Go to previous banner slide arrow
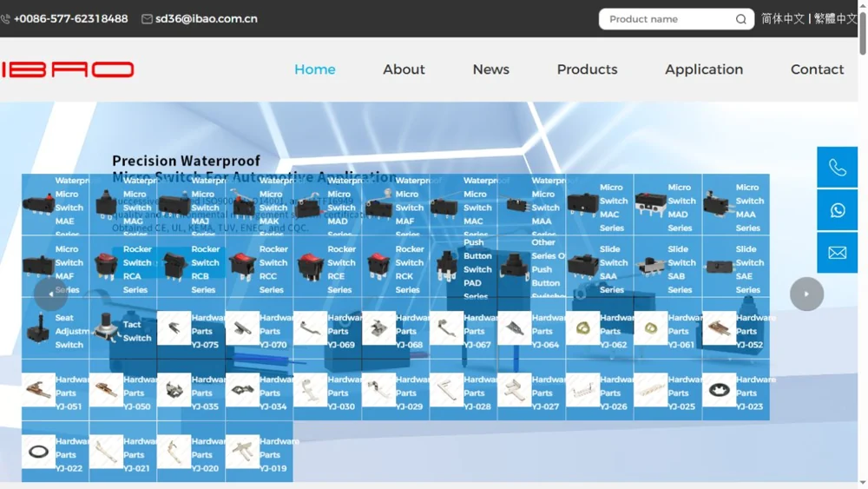 point(51,294)
